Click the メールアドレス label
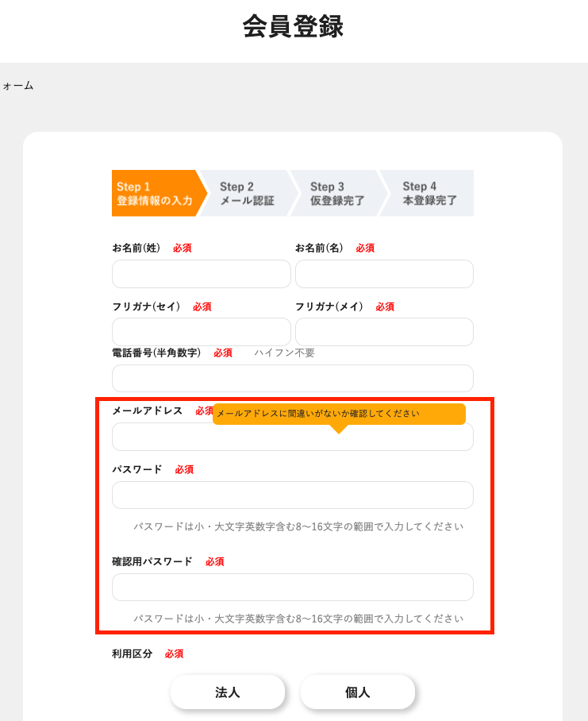 [148, 411]
